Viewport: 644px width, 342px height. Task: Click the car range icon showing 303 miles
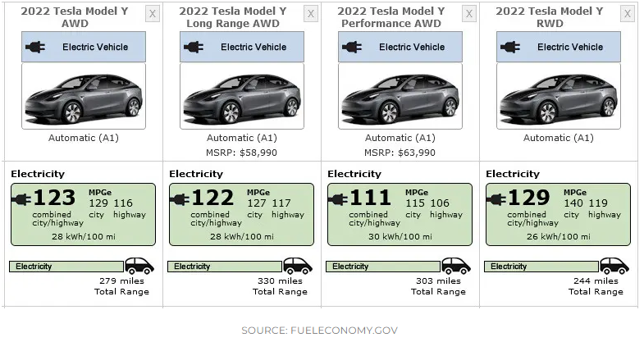pos(454,266)
